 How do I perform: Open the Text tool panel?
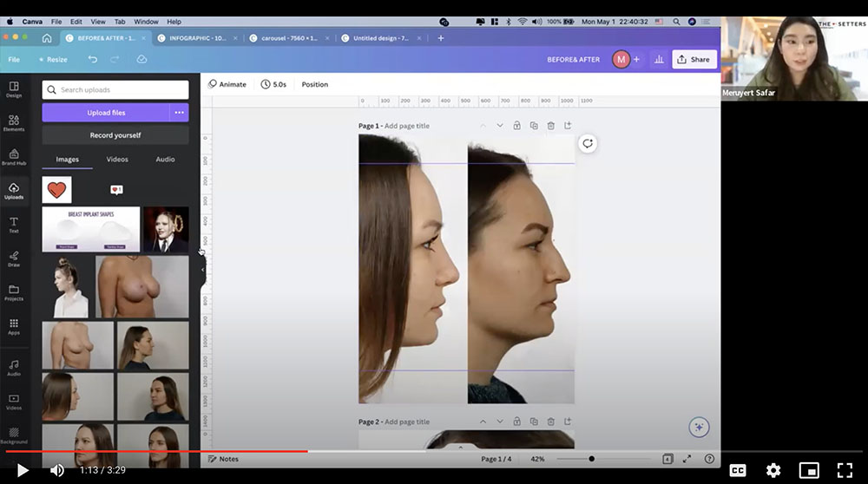(x=14, y=225)
